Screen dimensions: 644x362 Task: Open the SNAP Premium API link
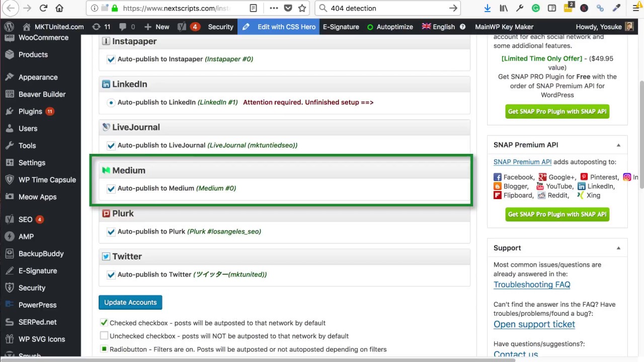tap(522, 162)
